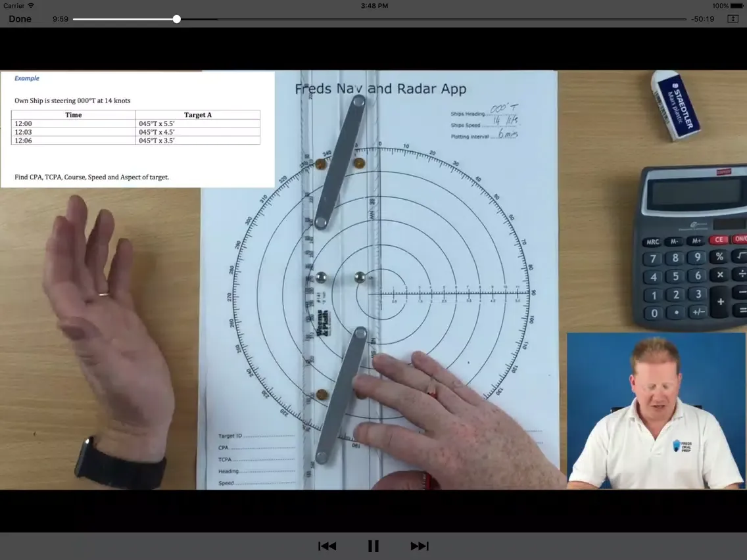The height and width of the screenshot is (560, 747).
Task: Click the Carrier label in status bar
Action: (14, 6)
